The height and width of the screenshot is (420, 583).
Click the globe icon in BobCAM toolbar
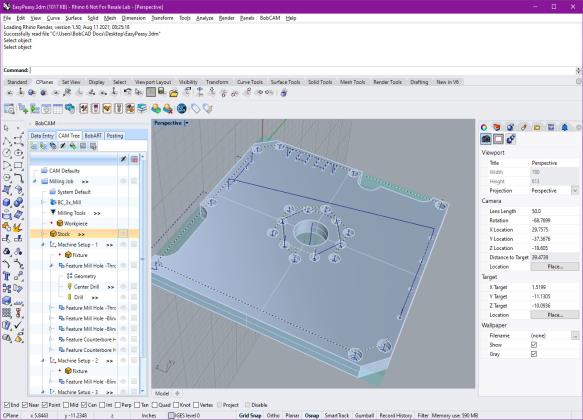(181, 109)
